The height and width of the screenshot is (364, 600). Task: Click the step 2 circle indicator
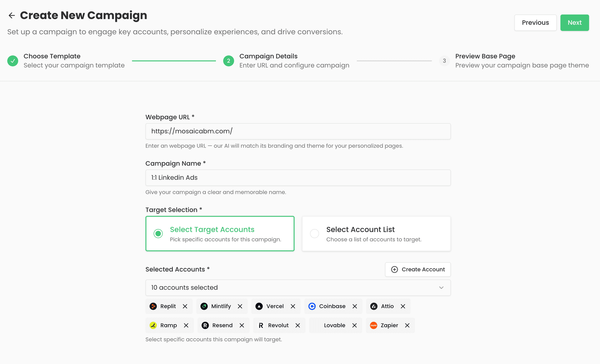(x=228, y=61)
